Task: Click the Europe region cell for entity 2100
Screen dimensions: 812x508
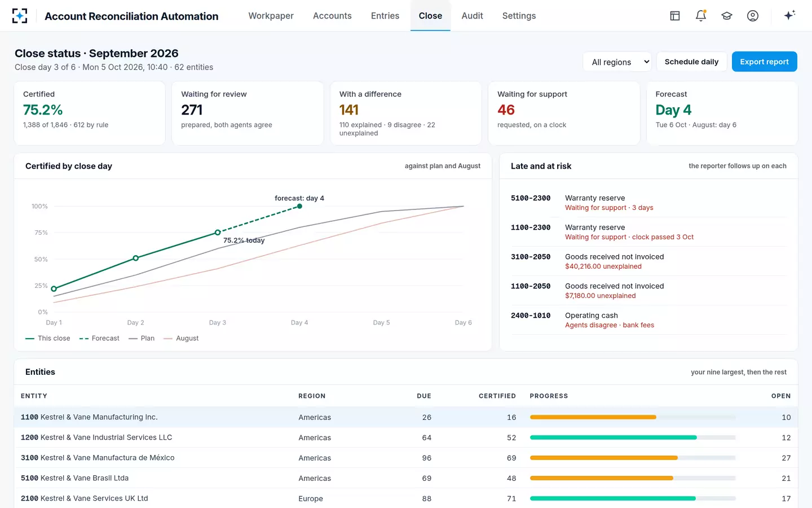Action: coord(311,499)
